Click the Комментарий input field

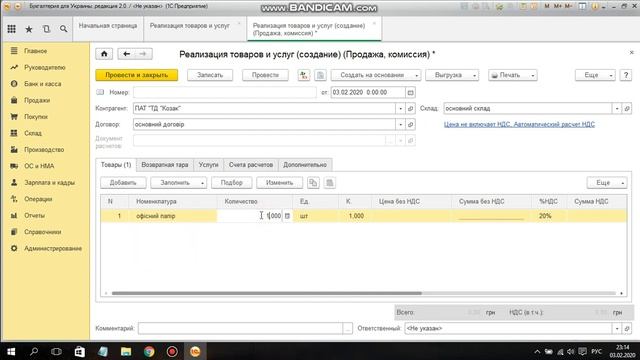(241, 329)
